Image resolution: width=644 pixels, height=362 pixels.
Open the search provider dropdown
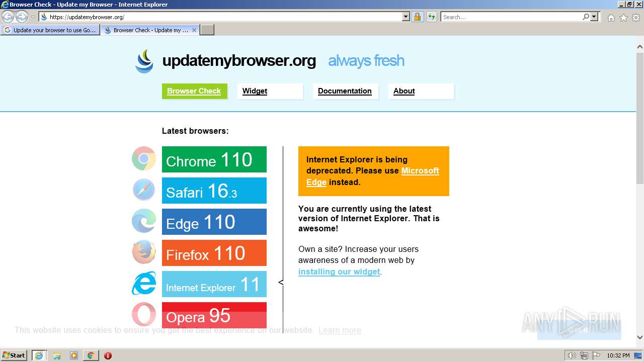tap(594, 17)
